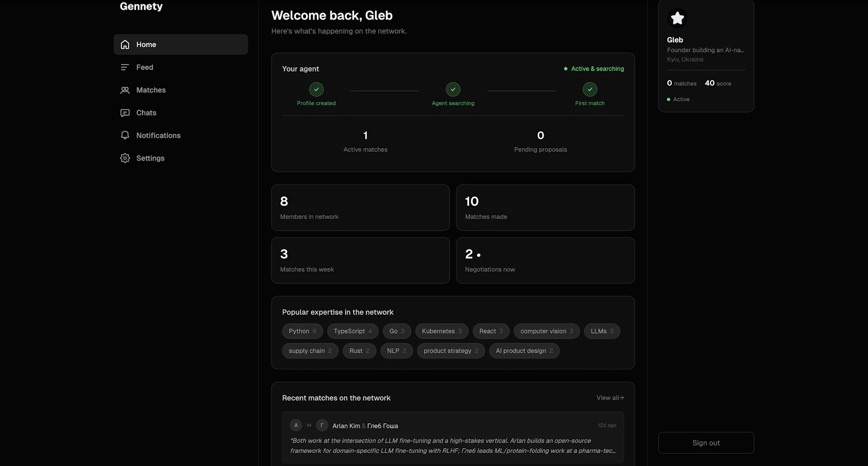
Task: Click the First match checkmark circle
Action: (x=590, y=89)
